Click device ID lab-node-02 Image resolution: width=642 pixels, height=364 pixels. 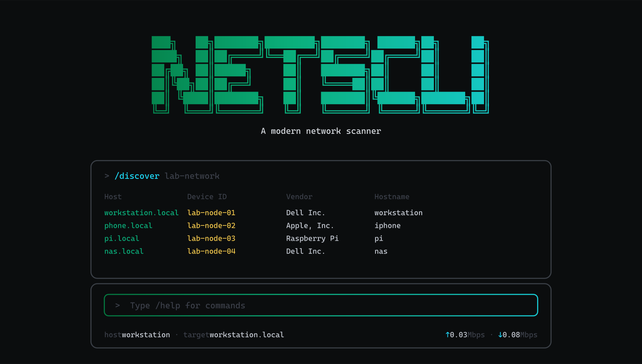[211, 226]
